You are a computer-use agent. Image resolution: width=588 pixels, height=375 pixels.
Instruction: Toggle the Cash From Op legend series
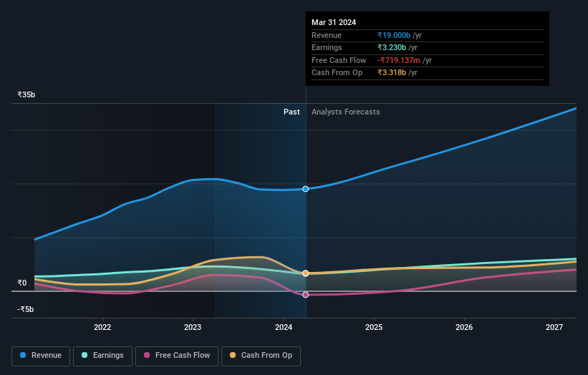261,356
